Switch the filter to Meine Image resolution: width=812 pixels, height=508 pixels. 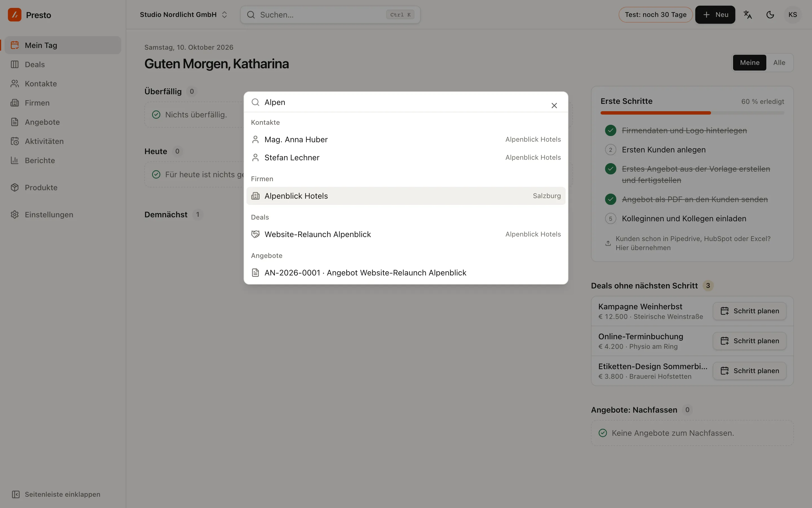point(749,62)
